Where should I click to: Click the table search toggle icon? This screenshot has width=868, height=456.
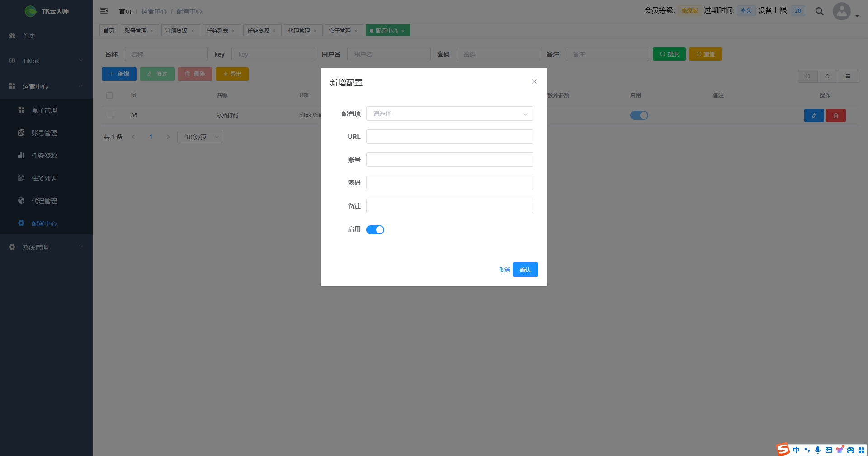click(x=807, y=76)
